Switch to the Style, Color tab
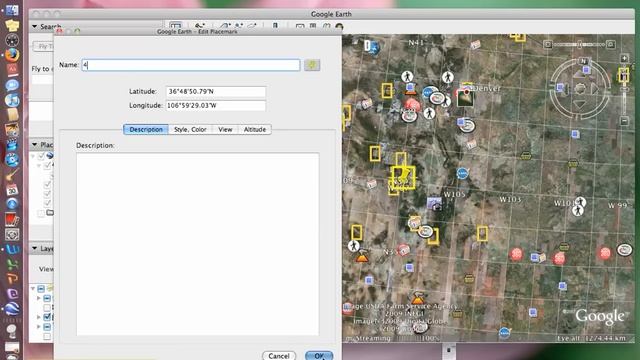The height and width of the screenshot is (360, 640). coord(190,129)
